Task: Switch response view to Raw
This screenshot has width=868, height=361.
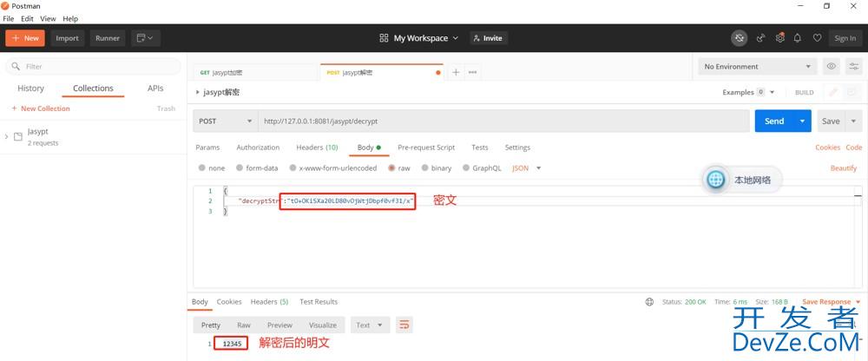Action: pyautogui.click(x=244, y=325)
